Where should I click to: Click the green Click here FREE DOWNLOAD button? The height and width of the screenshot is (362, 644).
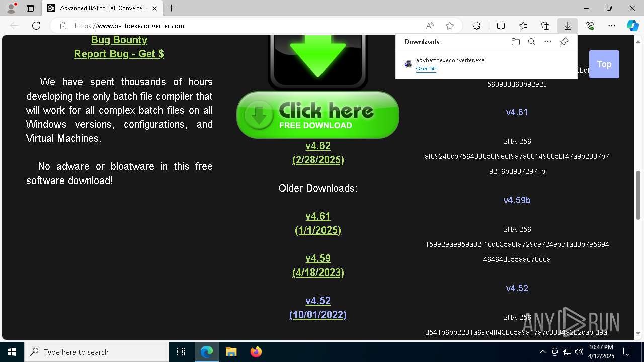(x=318, y=115)
